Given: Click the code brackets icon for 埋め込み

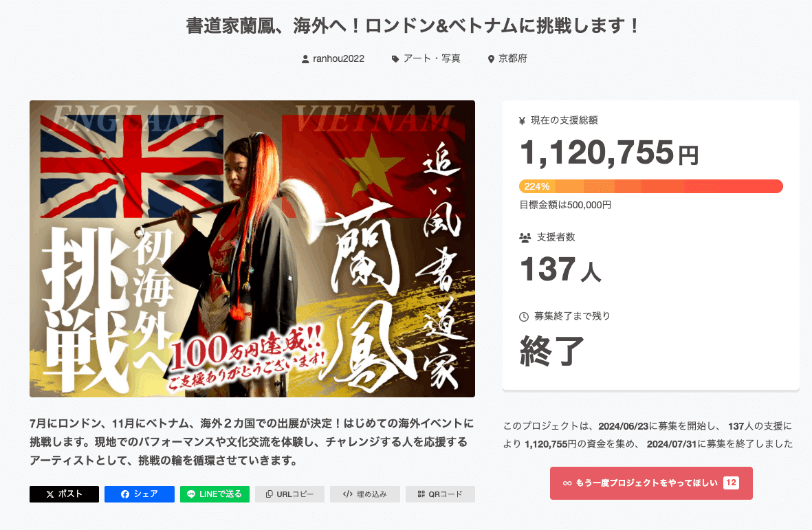Looking at the screenshot, I should click(347, 494).
